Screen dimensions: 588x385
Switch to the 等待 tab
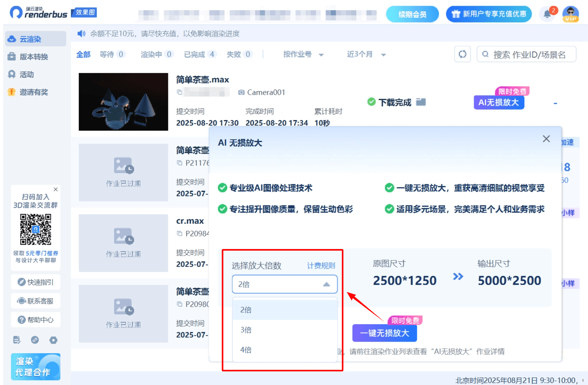tap(112, 54)
